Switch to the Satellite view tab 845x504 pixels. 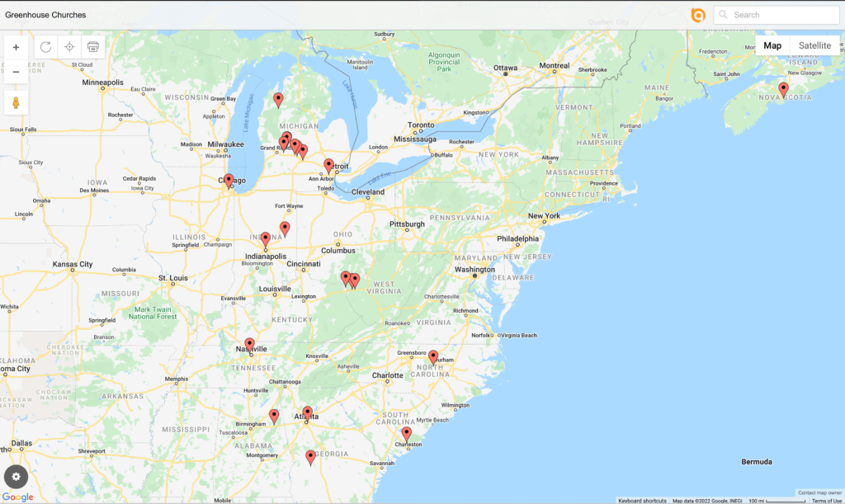tap(814, 45)
